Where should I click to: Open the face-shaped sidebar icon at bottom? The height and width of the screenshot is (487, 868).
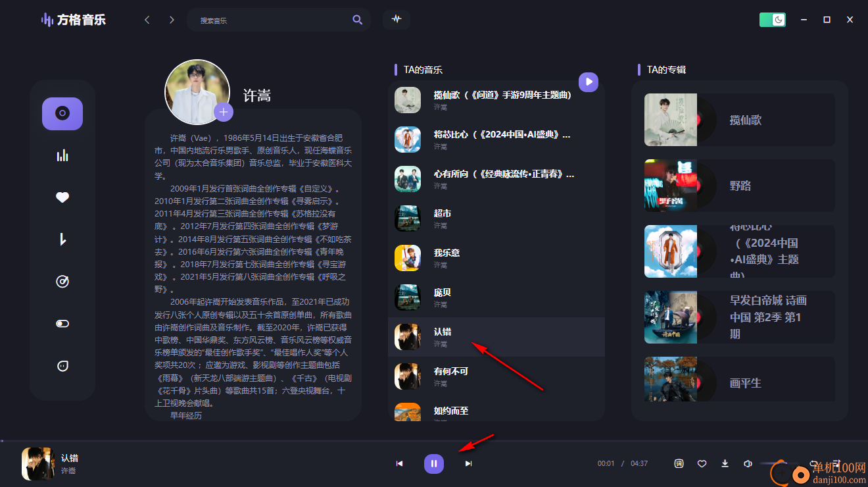[x=62, y=366]
